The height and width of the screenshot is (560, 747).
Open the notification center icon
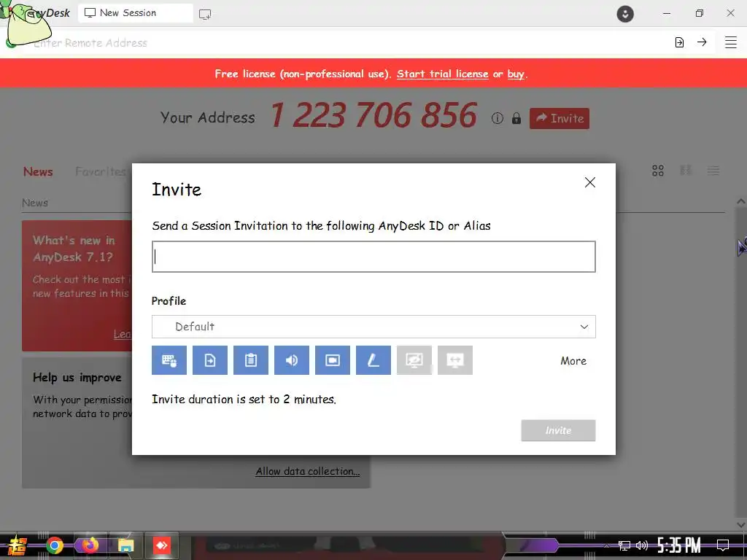click(723, 545)
